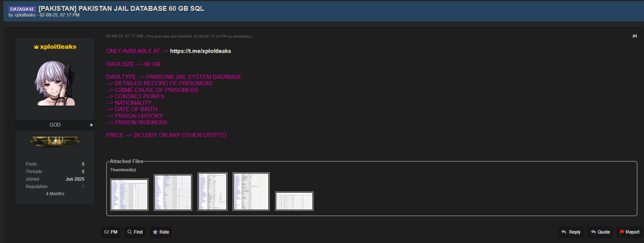Open the fourth attached thumbnail
This screenshot has height=243, width=644.
[x=251, y=191]
